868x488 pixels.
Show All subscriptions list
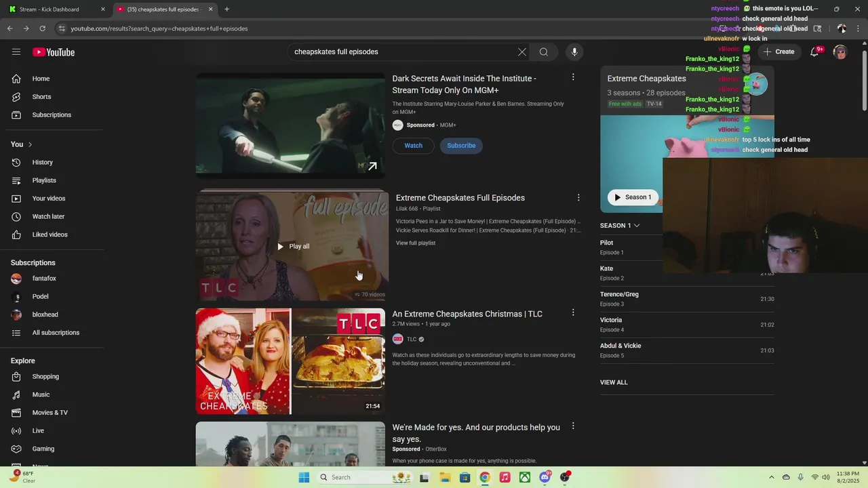click(54, 333)
